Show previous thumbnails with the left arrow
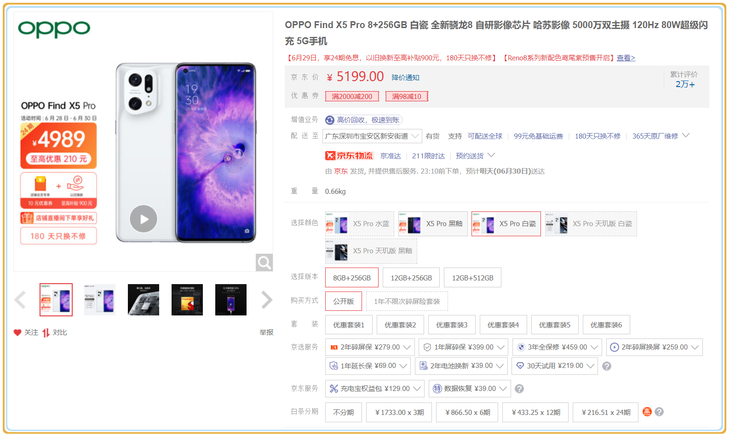 [20, 300]
